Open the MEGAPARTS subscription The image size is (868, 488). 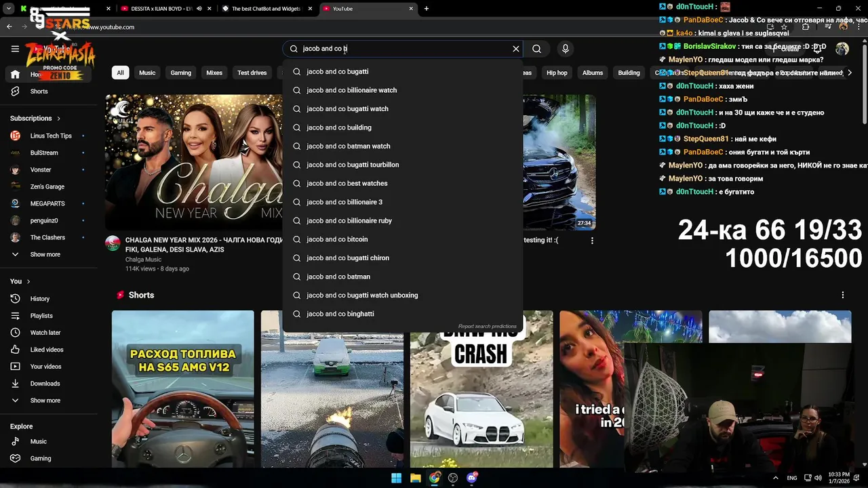(49, 204)
